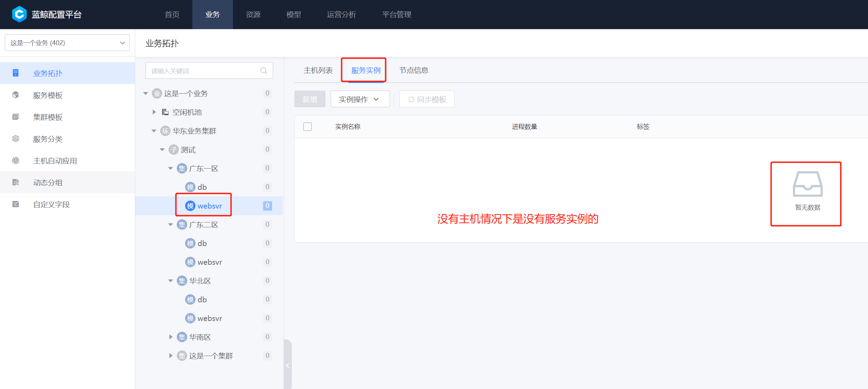868x389 pixels.
Task: Collapse the tree panel with side handle
Action: point(287,365)
